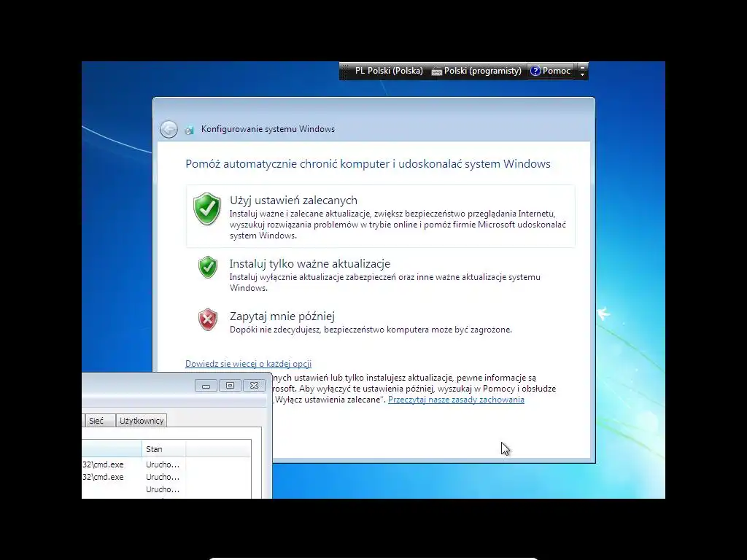Click the Windows setup icon beside the title

[x=189, y=130]
